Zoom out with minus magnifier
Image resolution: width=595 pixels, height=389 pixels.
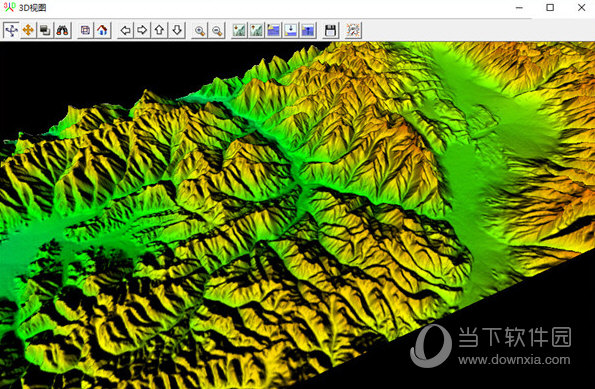point(217,30)
